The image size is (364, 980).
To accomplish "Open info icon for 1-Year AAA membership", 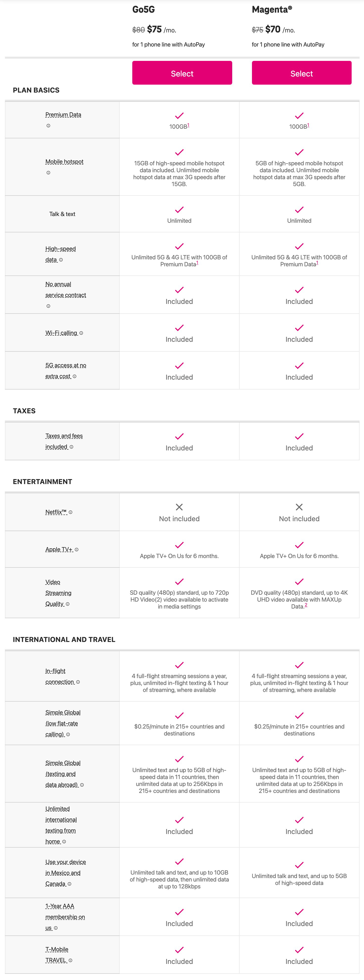I will tap(56, 928).
